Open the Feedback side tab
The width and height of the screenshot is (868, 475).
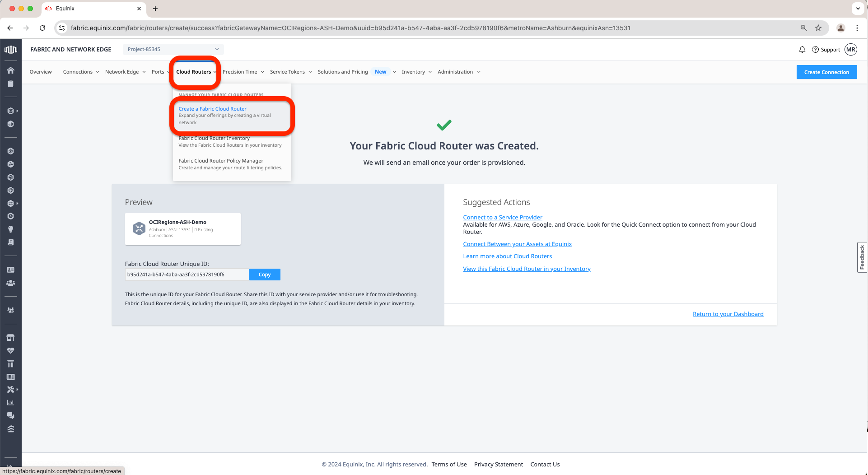point(862,257)
